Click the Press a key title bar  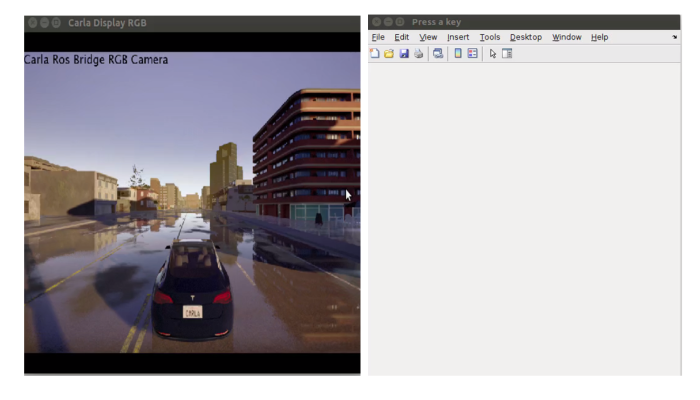(524, 22)
